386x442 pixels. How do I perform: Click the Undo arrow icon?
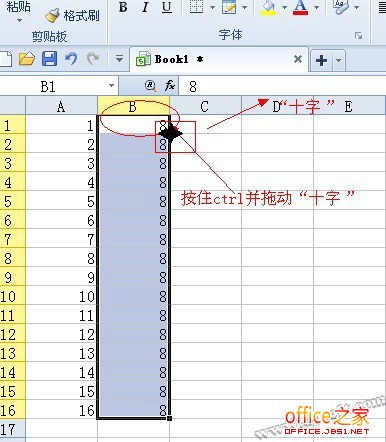click(71, 59)
